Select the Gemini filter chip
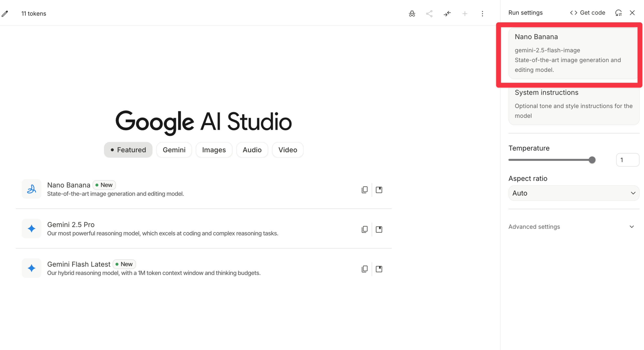The height and width of the screenshot is (350, 644). coord(174,150)
